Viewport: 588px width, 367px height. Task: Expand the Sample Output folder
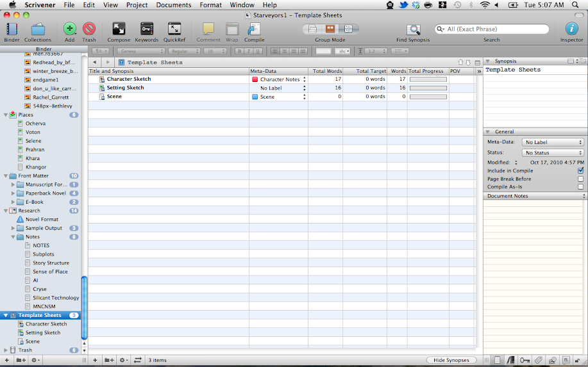point(13,228)
